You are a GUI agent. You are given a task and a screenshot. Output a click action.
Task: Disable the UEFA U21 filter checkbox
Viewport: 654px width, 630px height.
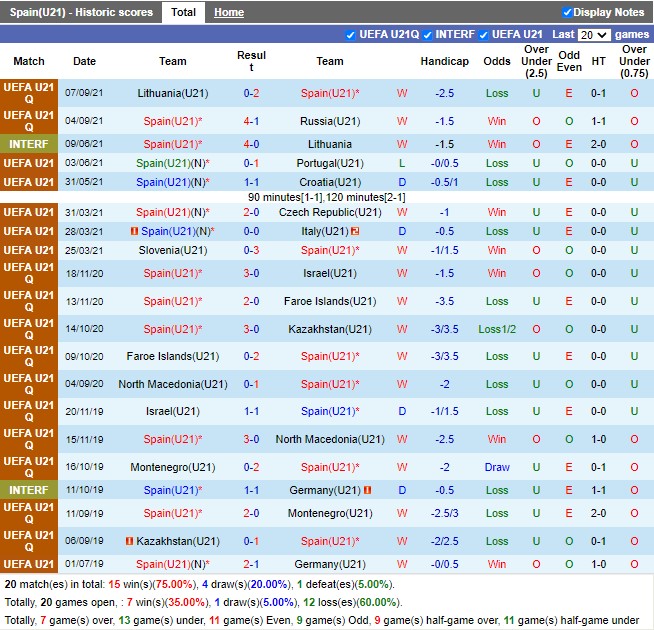click(484, 35)
